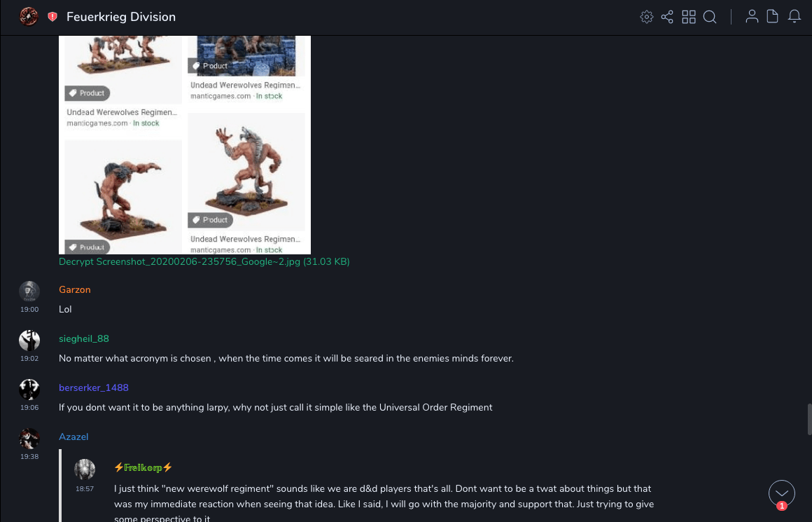This screenshot has height=522, width=812.
Task: Click the file document icon in header
Action: [x=772, y=17]
